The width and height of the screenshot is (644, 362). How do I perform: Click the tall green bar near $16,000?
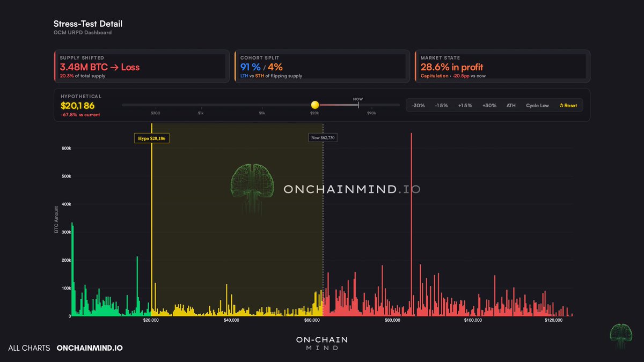pos(137,286)
